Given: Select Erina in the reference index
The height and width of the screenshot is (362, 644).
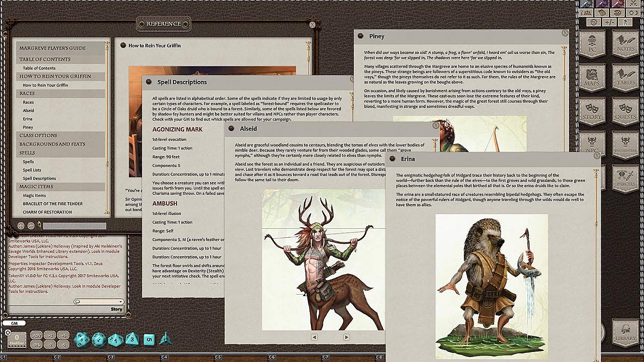Looking at the screenshot, I should pos(28,119).
